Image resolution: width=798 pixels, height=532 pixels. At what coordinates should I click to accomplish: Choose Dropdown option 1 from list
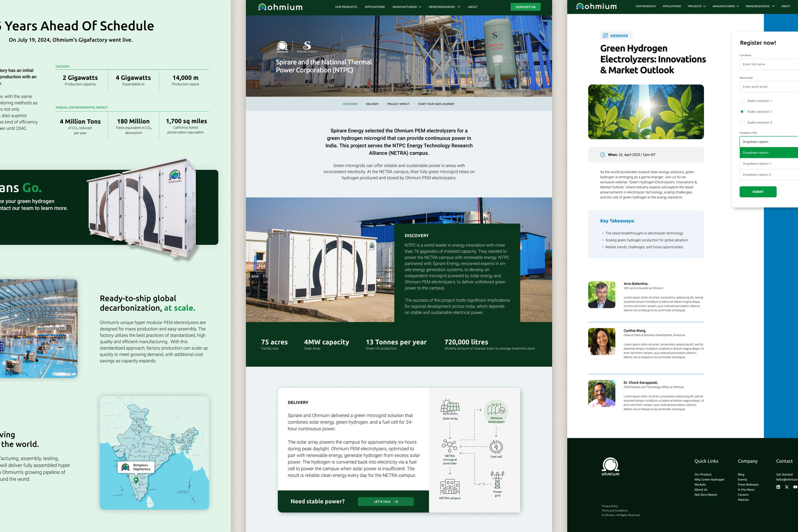tap(756, 164)
